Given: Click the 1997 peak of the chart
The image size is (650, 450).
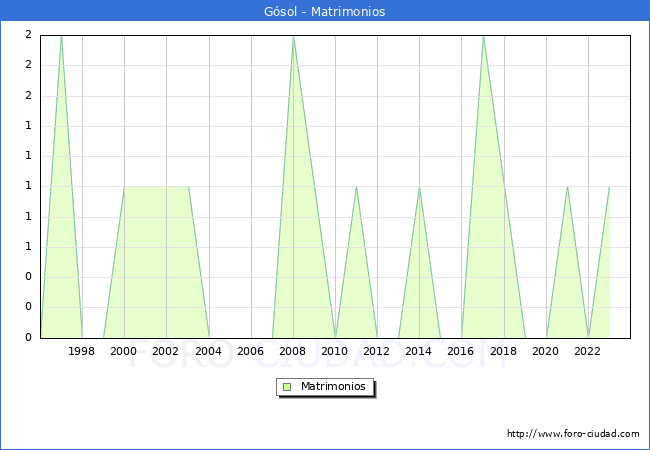Looking at the screenshot, I should click(61, 36).
